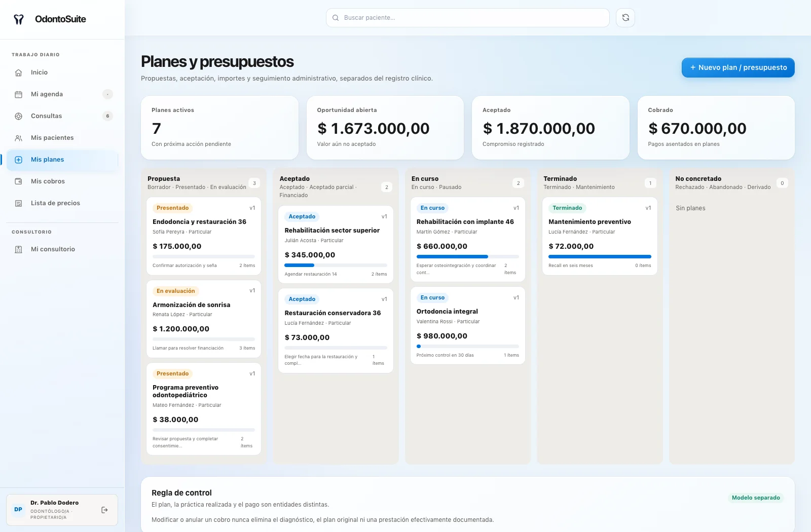The width and height of the screenshot is (811, 532).
Task: Click the Consultas target icon
Action: coord(19,116)
